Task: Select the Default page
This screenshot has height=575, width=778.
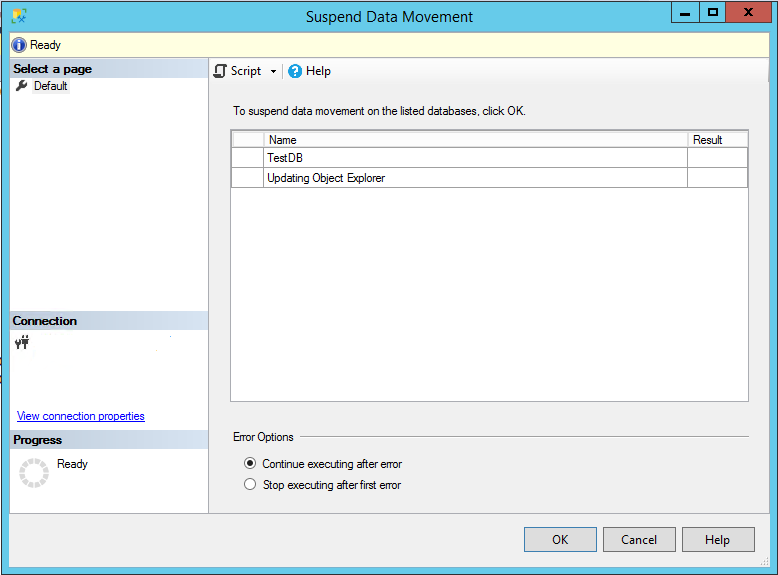Action: click(x=50, y=86)
